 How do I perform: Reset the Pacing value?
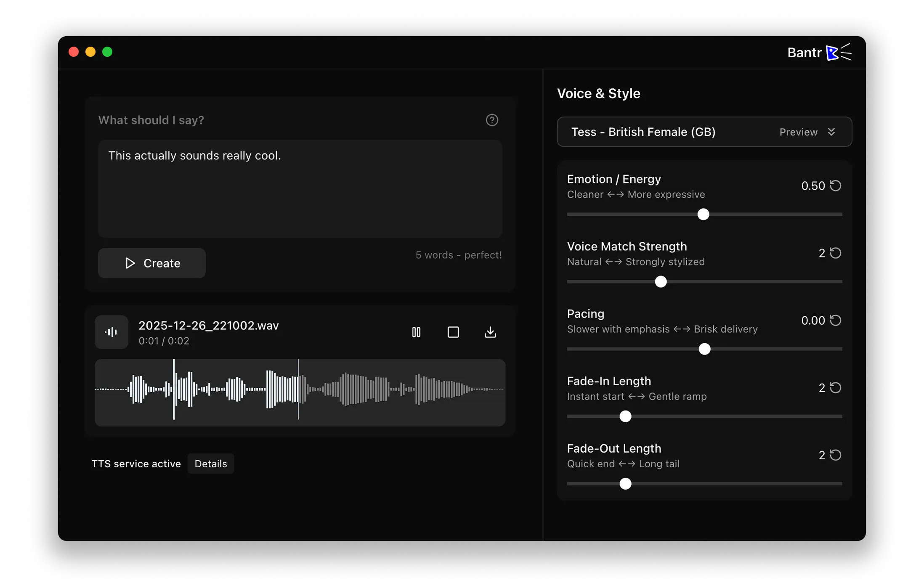(836, 320)
